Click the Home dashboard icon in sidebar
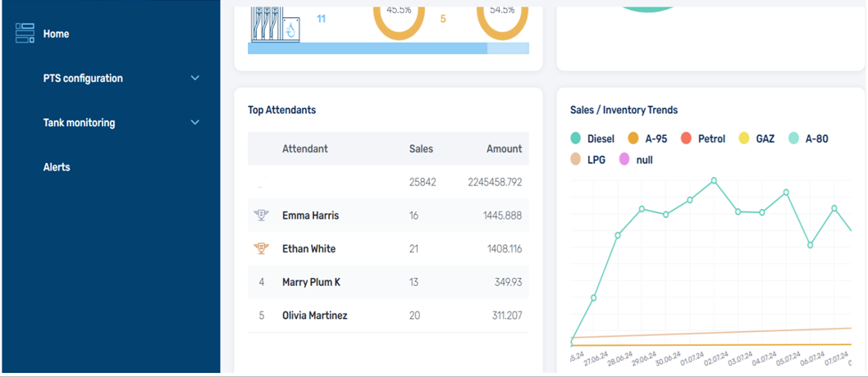The image size is (868, 377). (25, 34)
